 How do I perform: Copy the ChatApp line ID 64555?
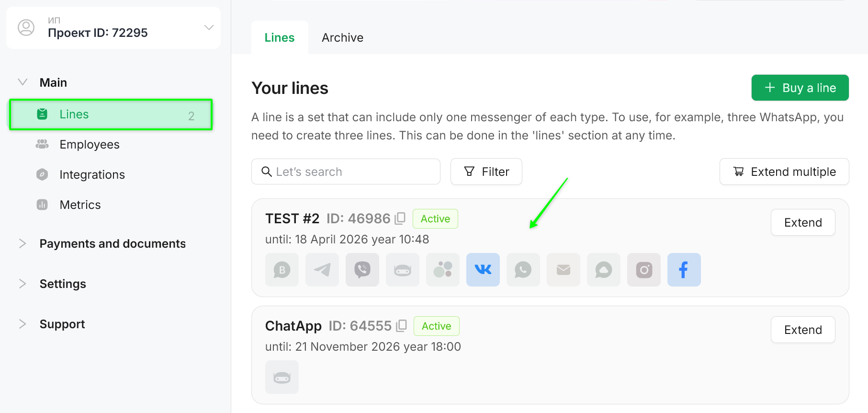coord(402,326)
